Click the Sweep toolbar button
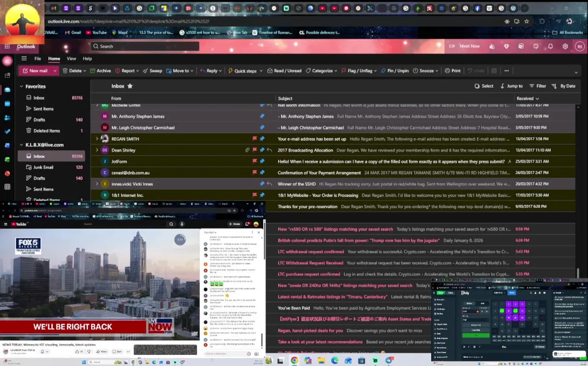This screenshot has width=588, height=366. (x=152, y=71)
